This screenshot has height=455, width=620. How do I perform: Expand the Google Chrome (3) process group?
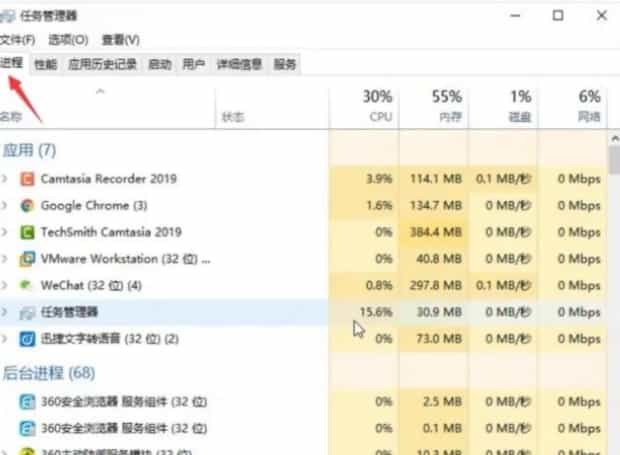(5, 206)
